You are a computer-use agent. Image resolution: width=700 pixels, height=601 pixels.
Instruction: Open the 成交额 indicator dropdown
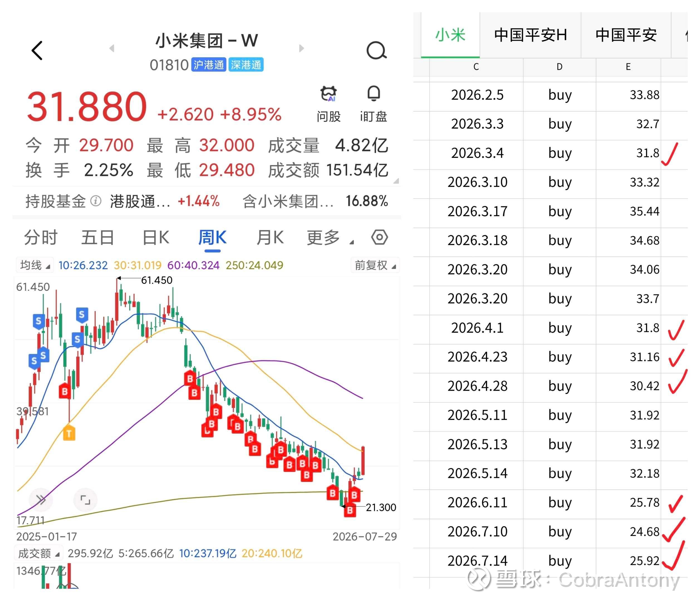(x=38, y=554)
